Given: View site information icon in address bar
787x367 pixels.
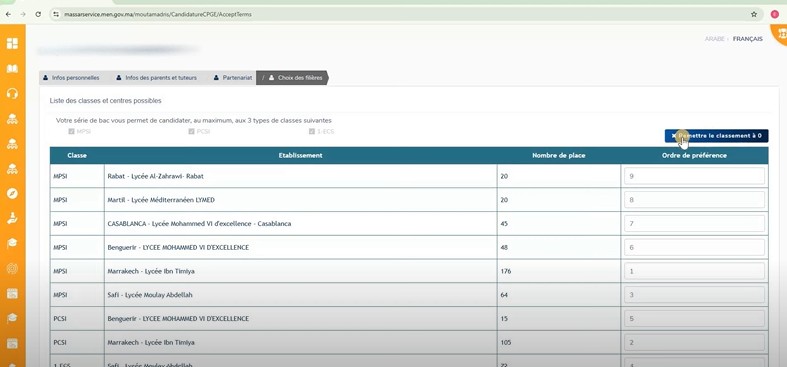Looking at the screenshot, I should point(57,15).
